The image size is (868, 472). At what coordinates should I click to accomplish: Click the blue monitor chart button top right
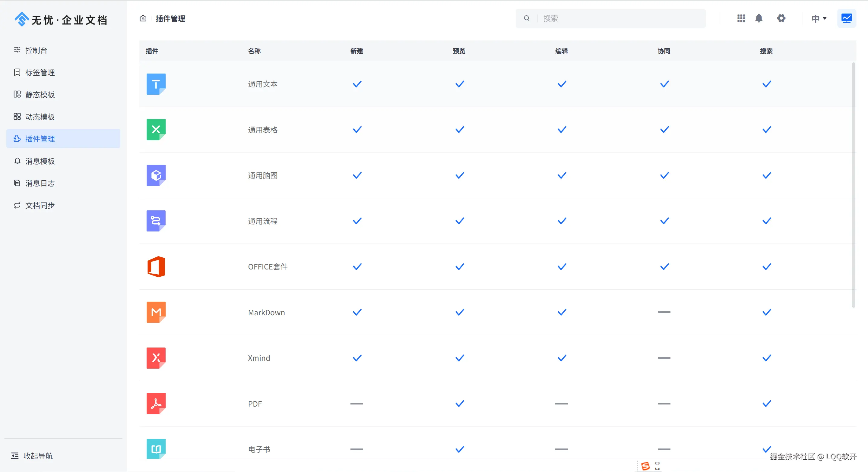[846, 18]
